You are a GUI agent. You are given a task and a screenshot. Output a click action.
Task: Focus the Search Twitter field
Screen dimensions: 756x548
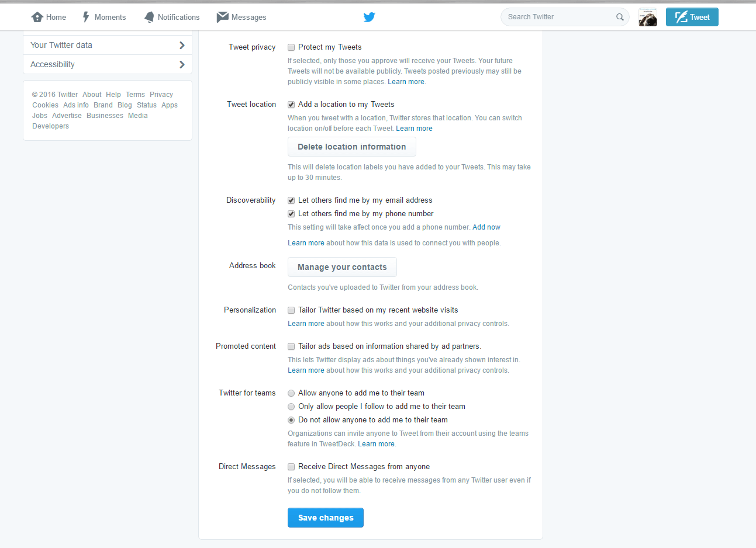click(x=565, y=17)
